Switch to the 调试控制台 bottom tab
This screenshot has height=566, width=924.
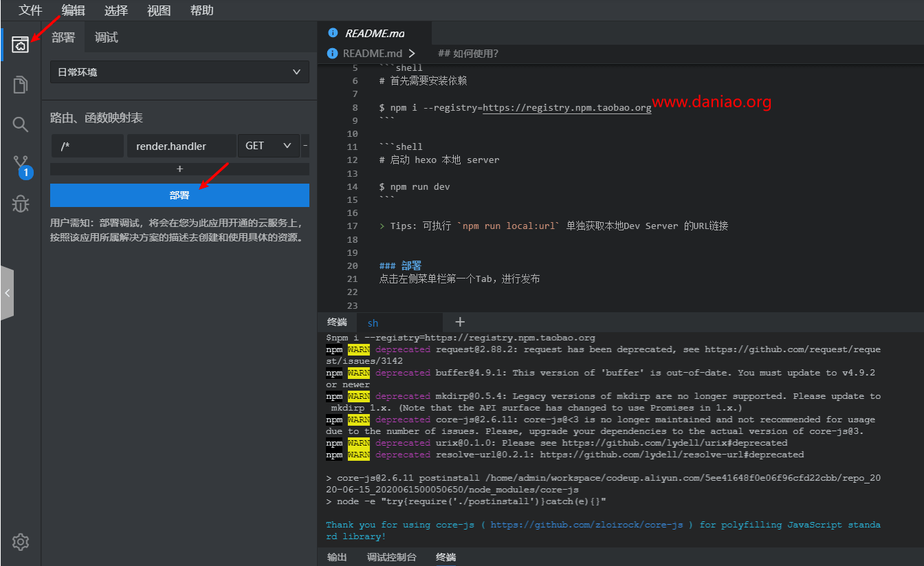[392, 557]
